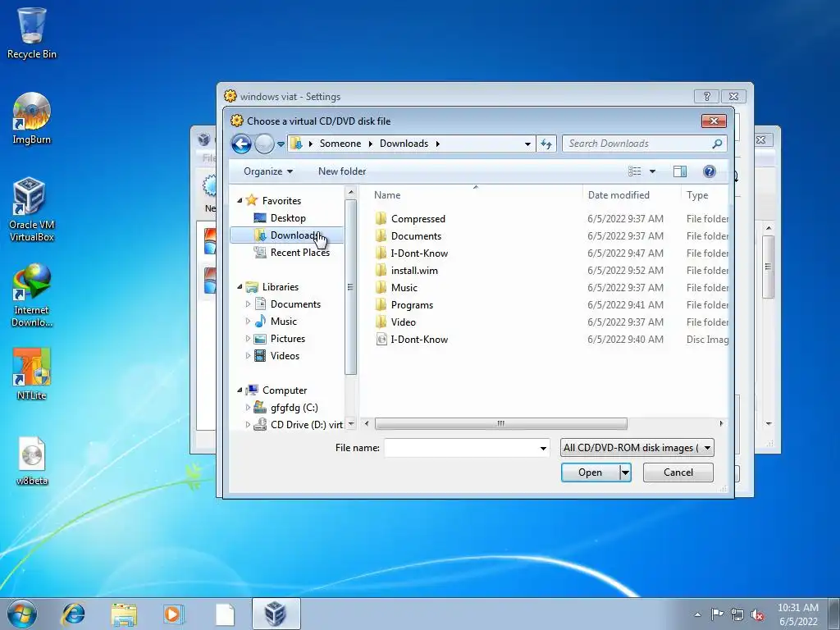Click the VirtualBox taskbar button

point(276,614)
